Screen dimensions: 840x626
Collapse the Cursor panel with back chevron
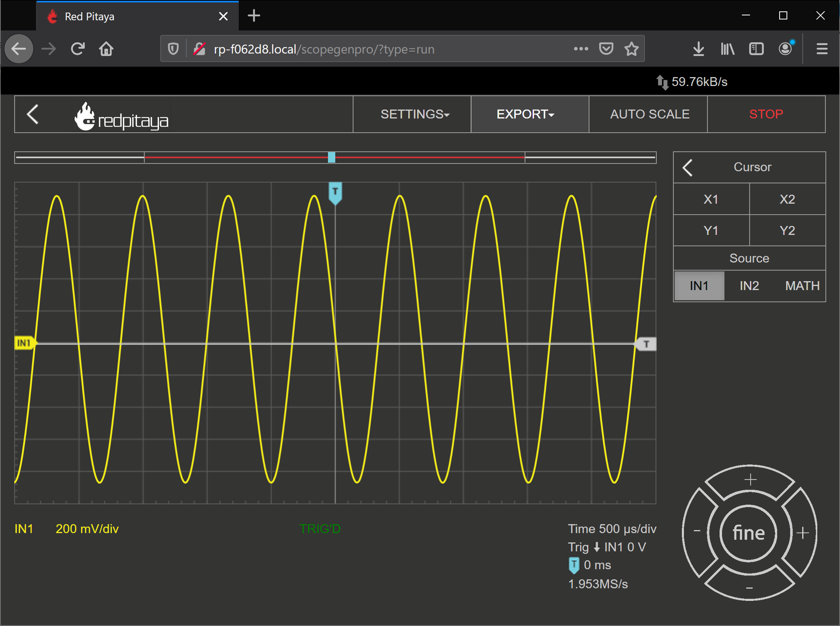[x=688, y=167]
